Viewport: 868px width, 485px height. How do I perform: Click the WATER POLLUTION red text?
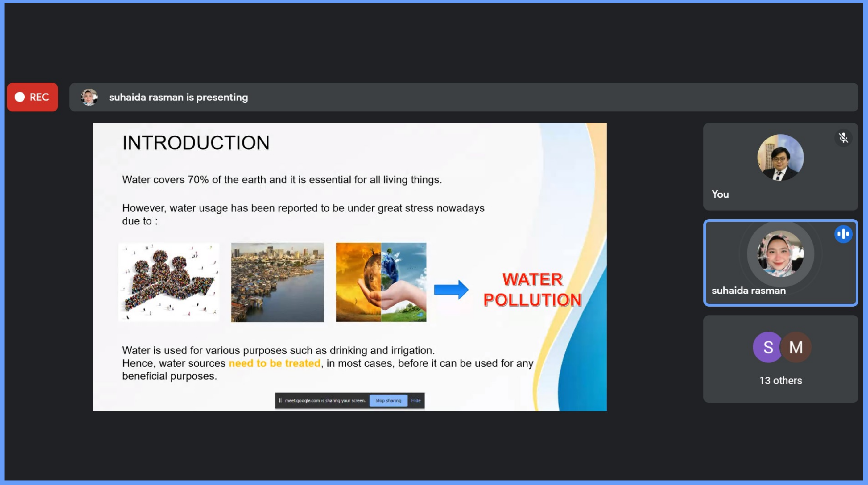click(532, 289)
